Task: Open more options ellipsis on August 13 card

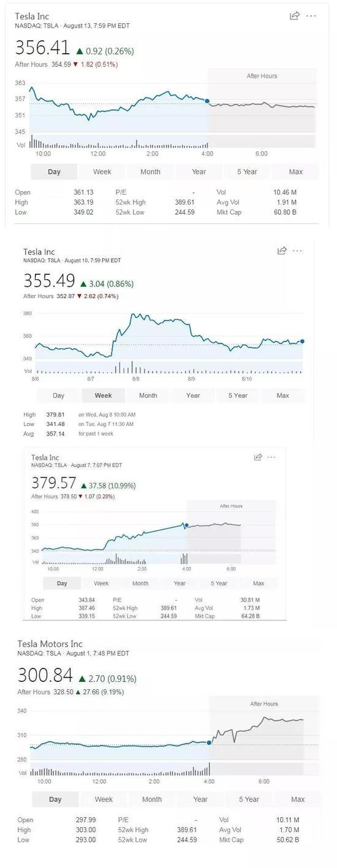Action: 311,16
